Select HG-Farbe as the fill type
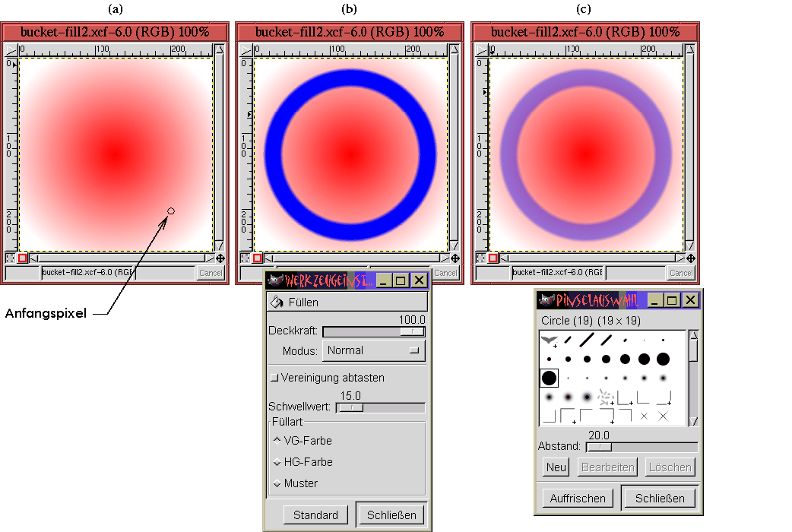 pos(277,462)
